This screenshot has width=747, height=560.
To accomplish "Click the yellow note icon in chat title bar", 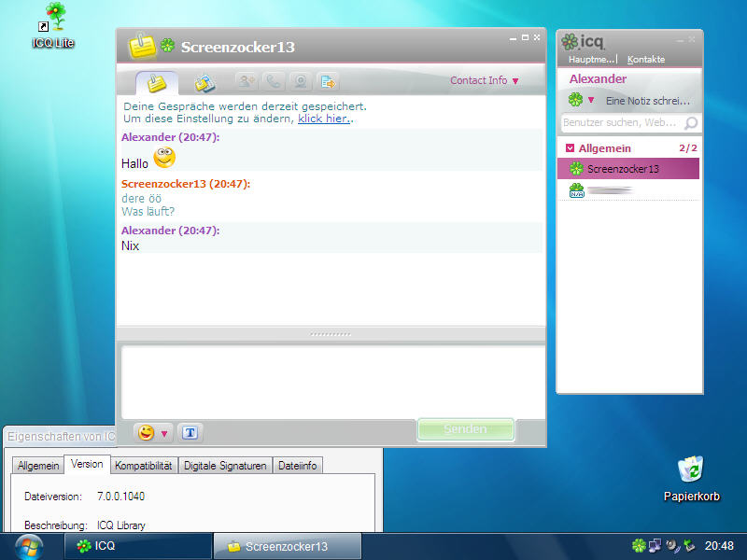I will (142, 46).
